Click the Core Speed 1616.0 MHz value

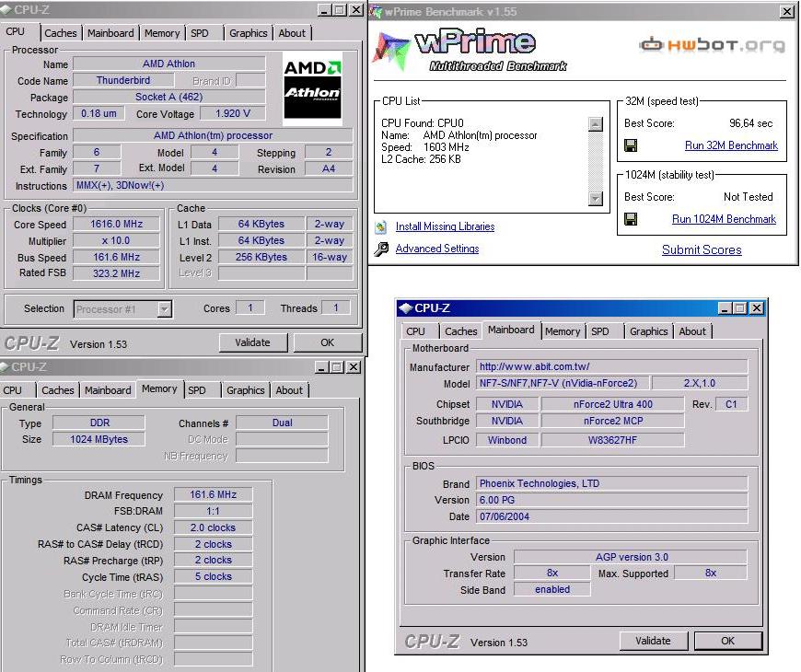pos(117,225)
